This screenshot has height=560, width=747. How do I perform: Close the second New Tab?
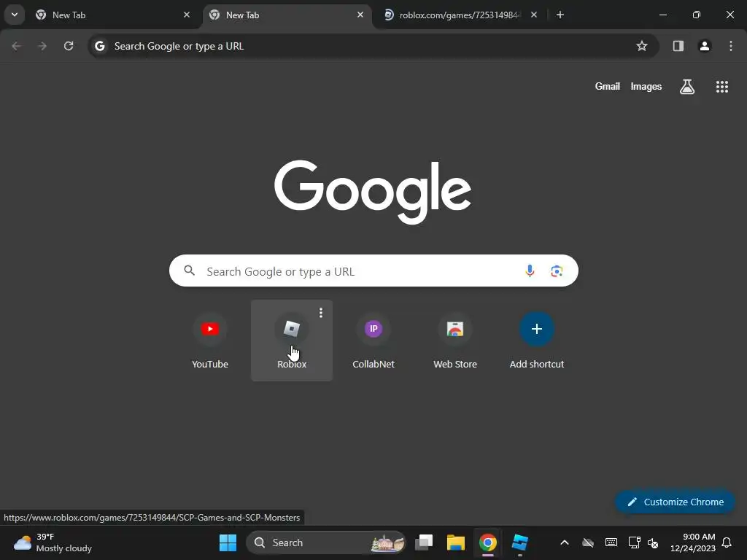(x=360, y=15)
